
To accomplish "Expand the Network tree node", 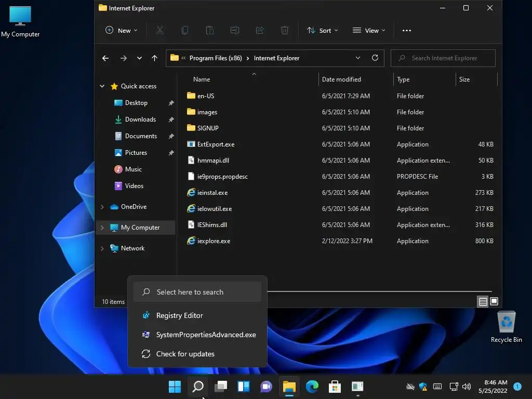I will [x=102, y=248].
